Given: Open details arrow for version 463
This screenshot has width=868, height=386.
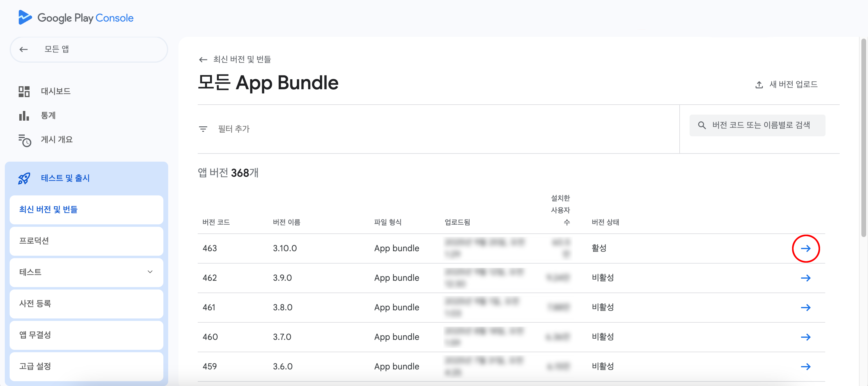Looking at the screenshot, I should coord(805,248).
